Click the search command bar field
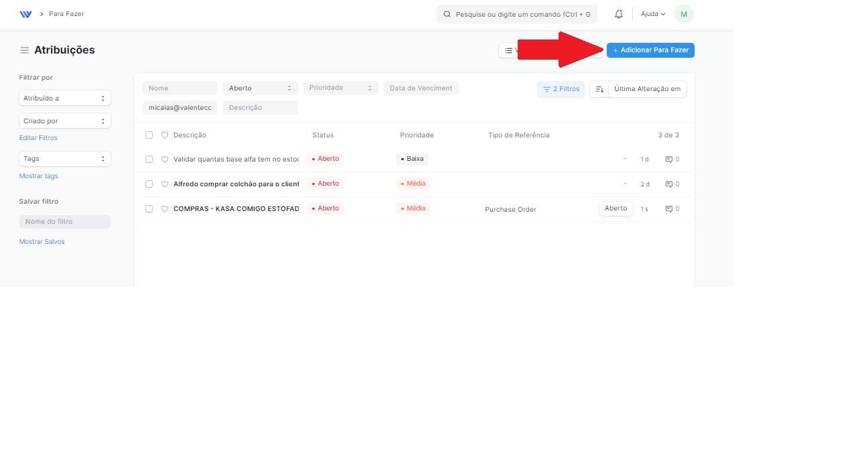The image size is (868, 453). pos(516,14)
